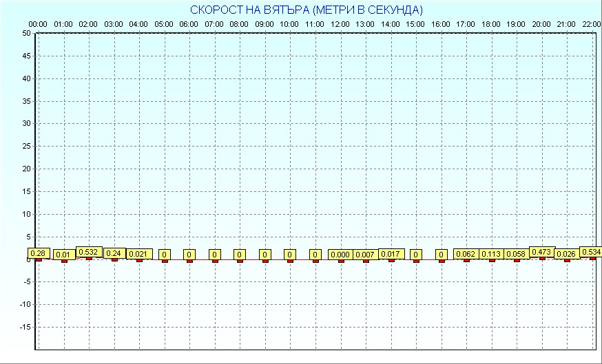The height and width of the screenshot is (364, 602).
Task: Select the 0.24 data label at 03:00
Action: (x=114, y=253)
